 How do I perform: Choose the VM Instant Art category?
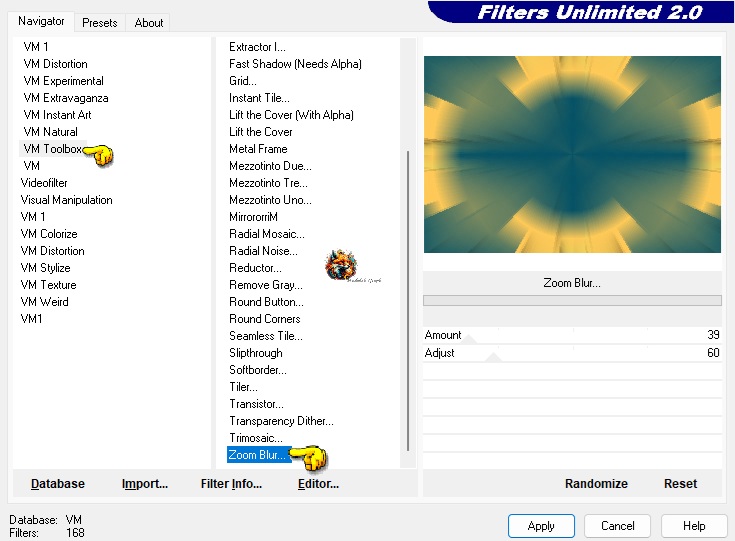coord(57,115)
